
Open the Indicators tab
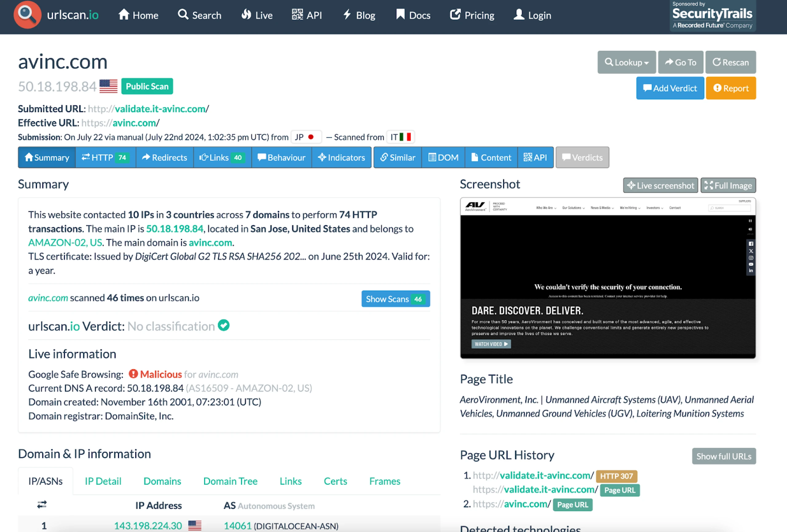341,157
